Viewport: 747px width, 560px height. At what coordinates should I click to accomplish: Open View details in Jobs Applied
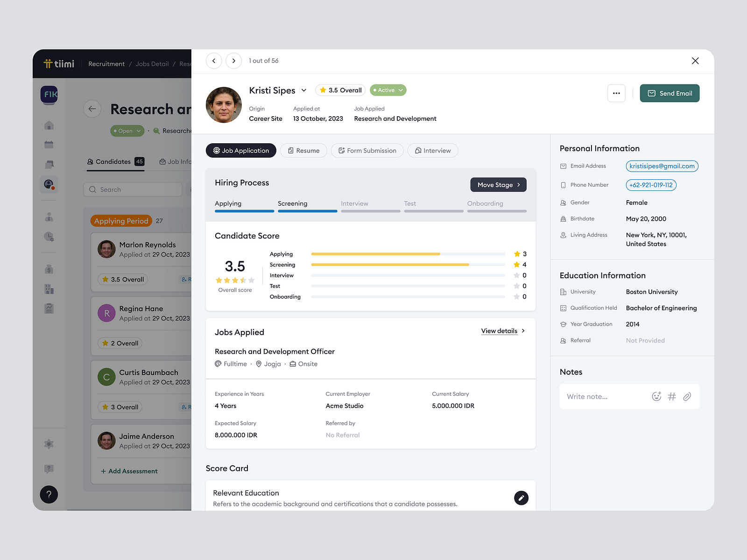click(499, 331)
